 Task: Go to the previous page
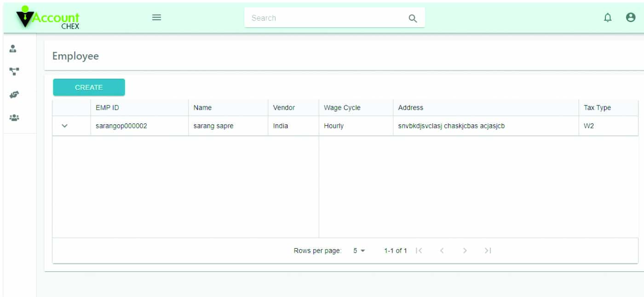point(442,250)
